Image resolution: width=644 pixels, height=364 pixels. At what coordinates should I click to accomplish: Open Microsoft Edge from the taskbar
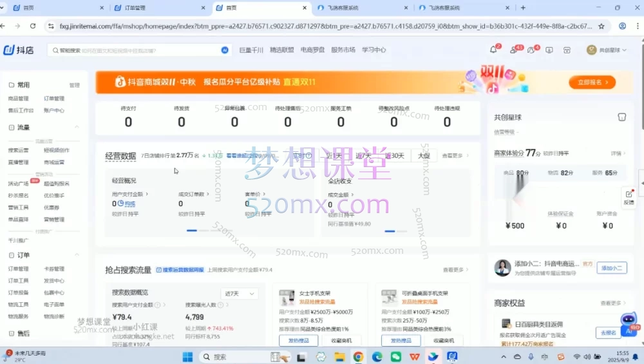coord(377,357)
